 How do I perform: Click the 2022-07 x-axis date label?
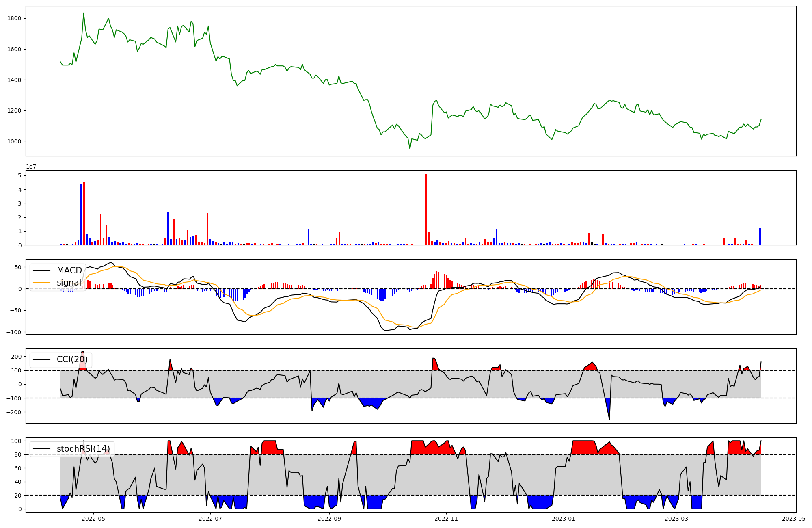click(x=210, y=519)
